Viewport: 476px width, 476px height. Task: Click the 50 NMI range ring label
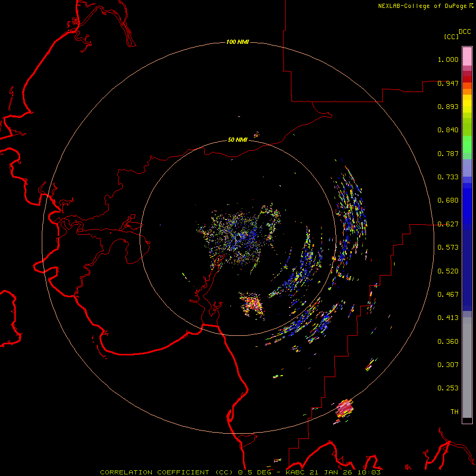click(237, 140)
